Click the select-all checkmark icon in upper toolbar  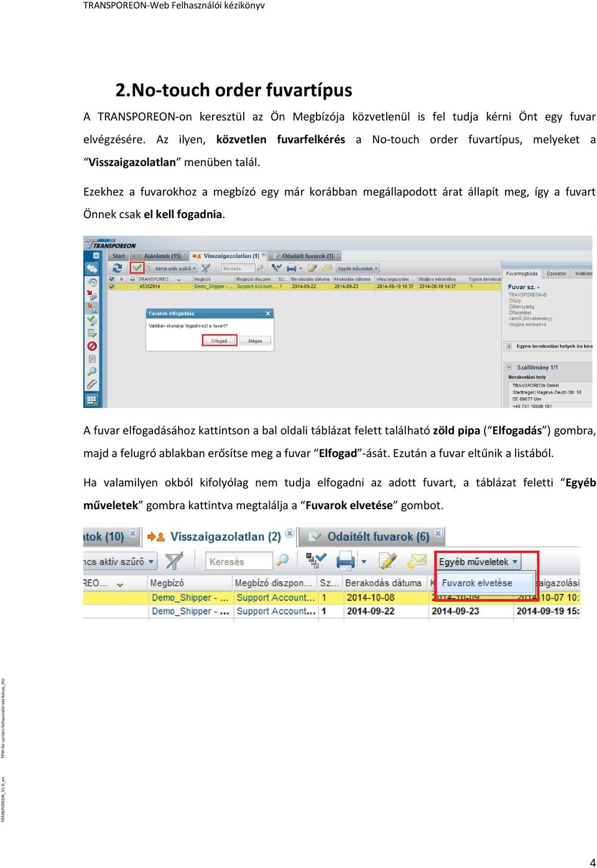pos(277,268)
